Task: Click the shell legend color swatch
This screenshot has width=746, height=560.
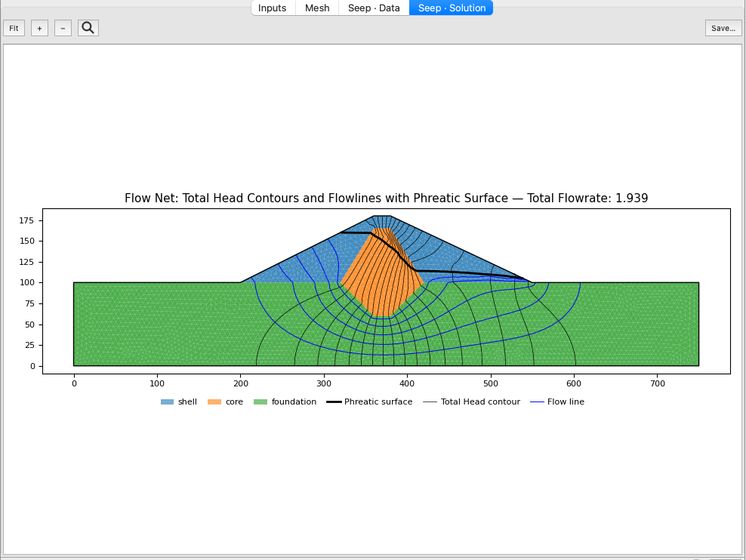Action: (167, 402)
